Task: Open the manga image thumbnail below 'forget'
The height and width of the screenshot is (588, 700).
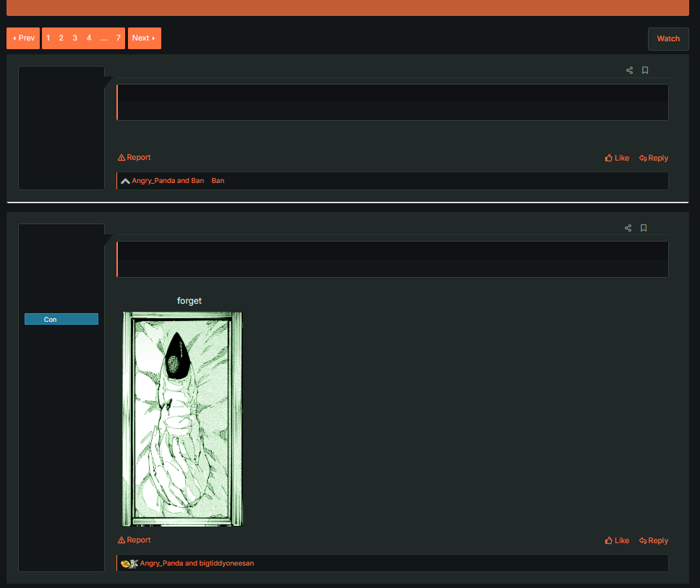Action: click(x=182, y=418)
